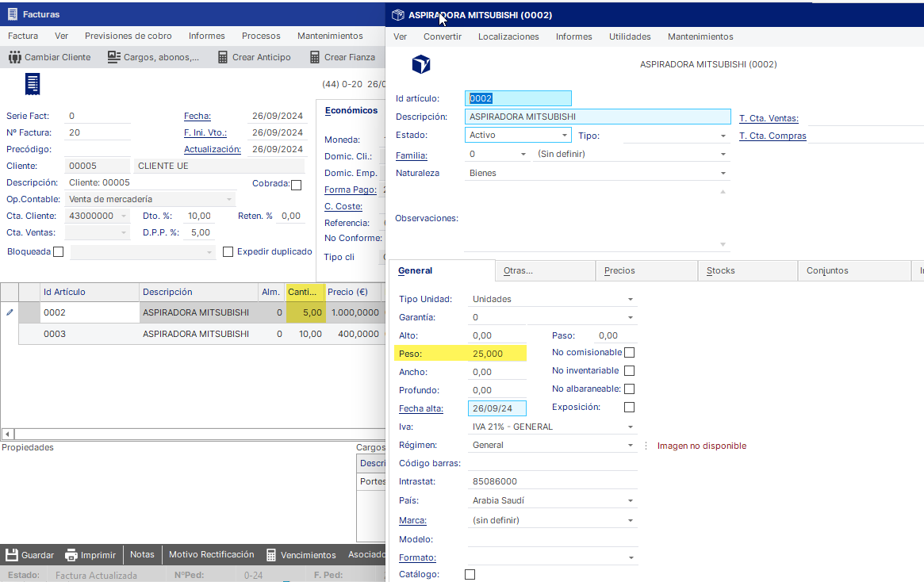Viewport: 924px width, 582px height.
Task: Click the Forma Pago link
Action: click(x=351, y=190)
